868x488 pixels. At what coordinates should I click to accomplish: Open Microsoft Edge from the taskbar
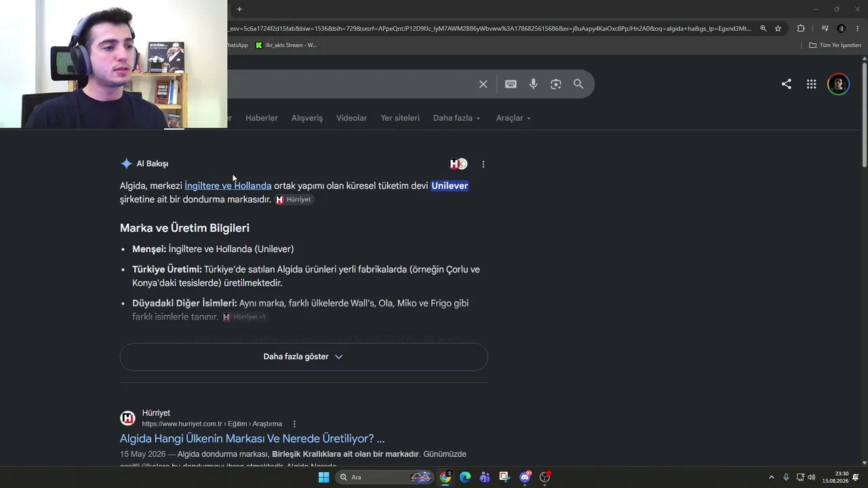(465, 477)
